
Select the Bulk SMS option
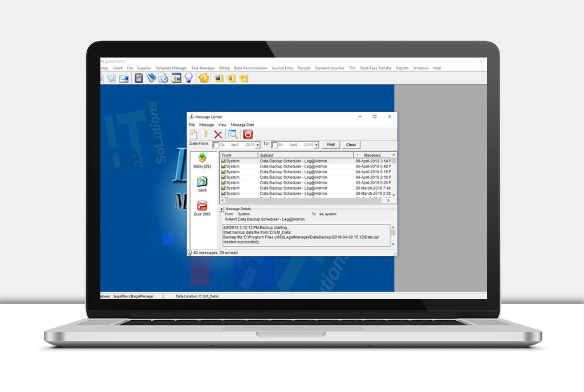click(202, 206)
